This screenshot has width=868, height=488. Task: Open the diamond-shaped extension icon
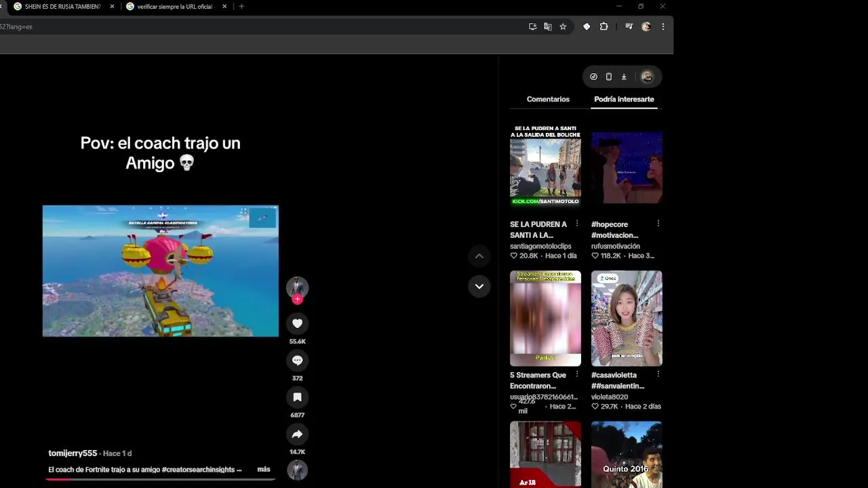point(587,26)
